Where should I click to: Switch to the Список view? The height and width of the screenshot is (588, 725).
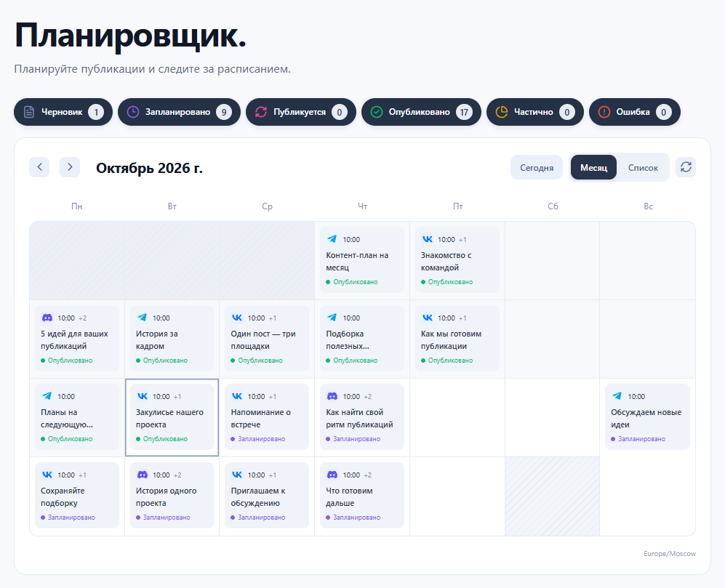coord(643,167)
